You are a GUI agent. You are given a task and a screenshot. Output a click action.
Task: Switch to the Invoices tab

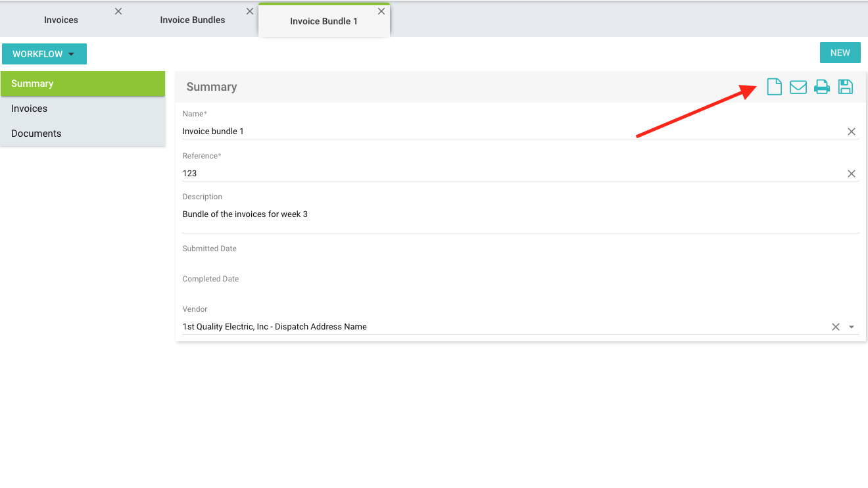[61, 20]
